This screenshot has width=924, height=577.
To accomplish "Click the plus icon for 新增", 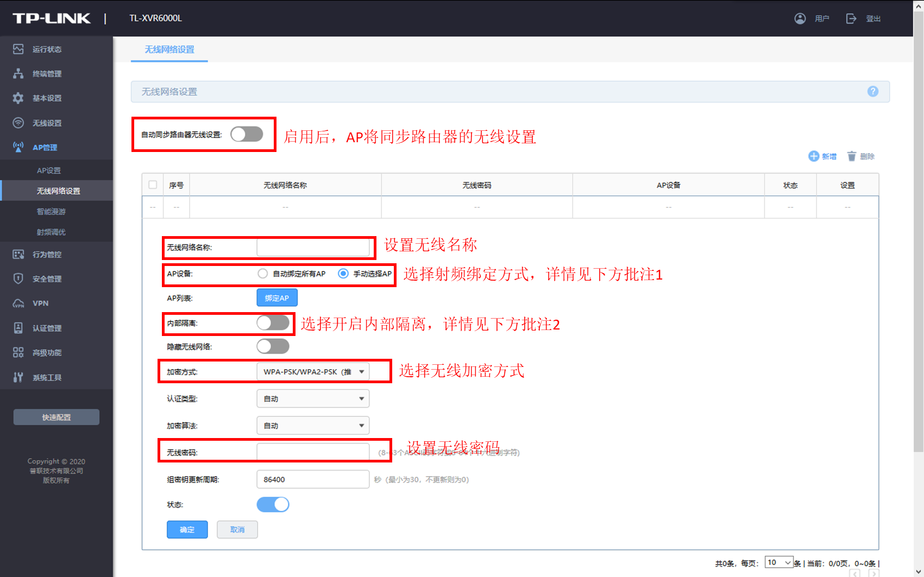I will tap(814, 156).
